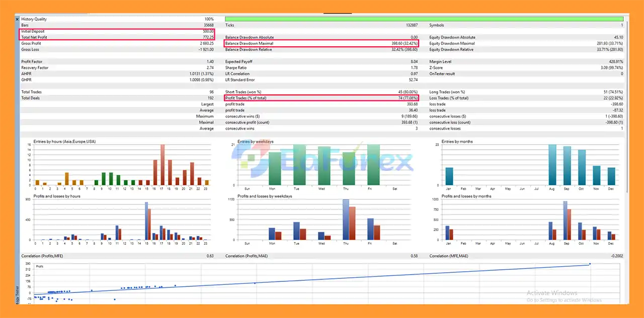Close the Strategy Tester report panel
Screen dimensions: 644x318
click(x=17, y=19)
